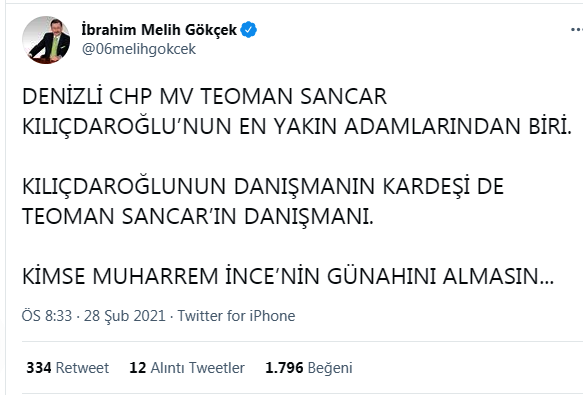This screenshot has width=583, height=395.
Task: Click the line KILIÇDAROĞLU'NUN EN YAKIN ADAMLARINDAN BİRİ
Action: tap(297, 126)
